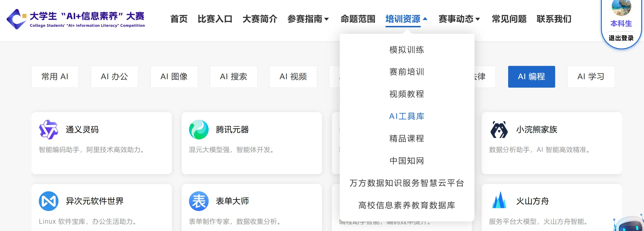Viewport: 644px width, 231px height.
Task: Expand the 参赛指南 dropdown arrow
Action: (326, 19)
